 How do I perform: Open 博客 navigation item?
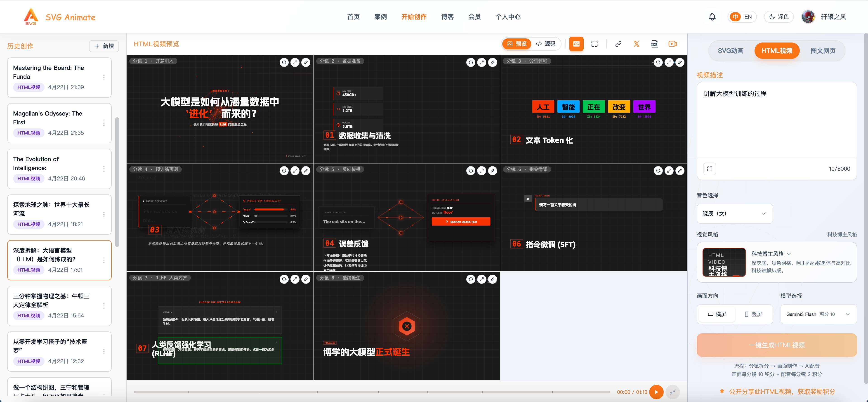click(x=447, y=17)
